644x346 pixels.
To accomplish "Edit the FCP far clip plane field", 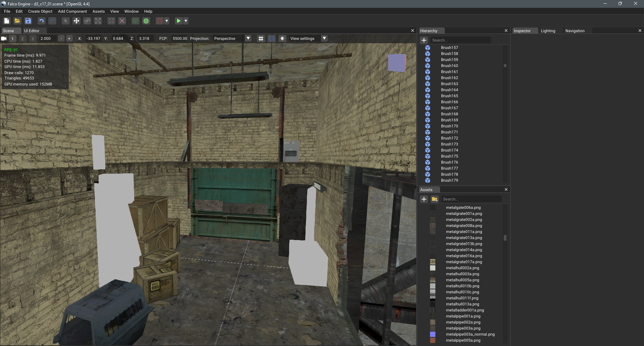I will 180,39.
